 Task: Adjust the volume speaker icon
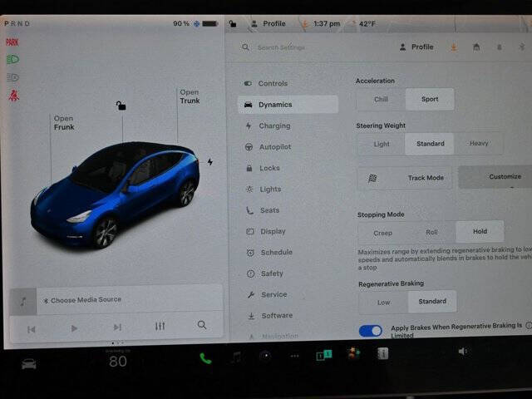pyautogui.click(x=463, y=352)
